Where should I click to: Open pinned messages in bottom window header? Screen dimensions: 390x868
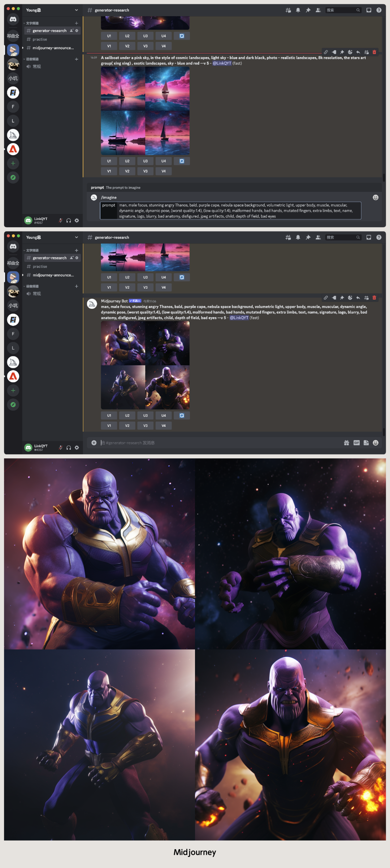click(308, 237)
